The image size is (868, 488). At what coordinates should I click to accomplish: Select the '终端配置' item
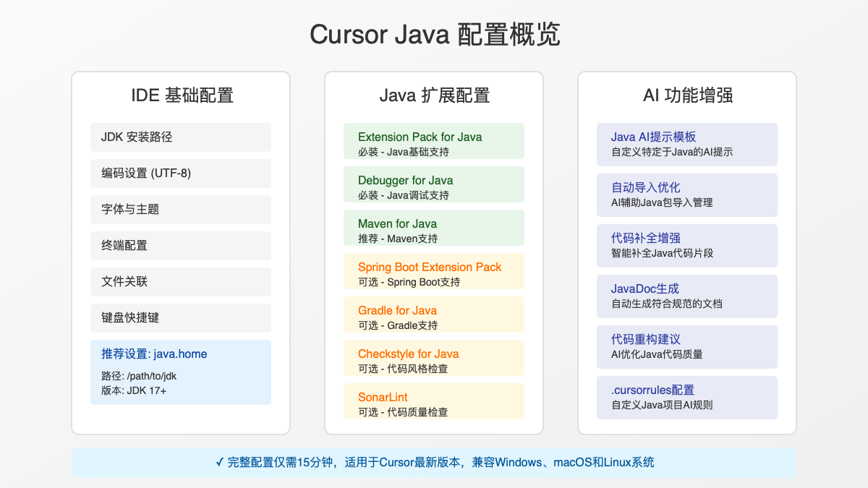point(181,246)
